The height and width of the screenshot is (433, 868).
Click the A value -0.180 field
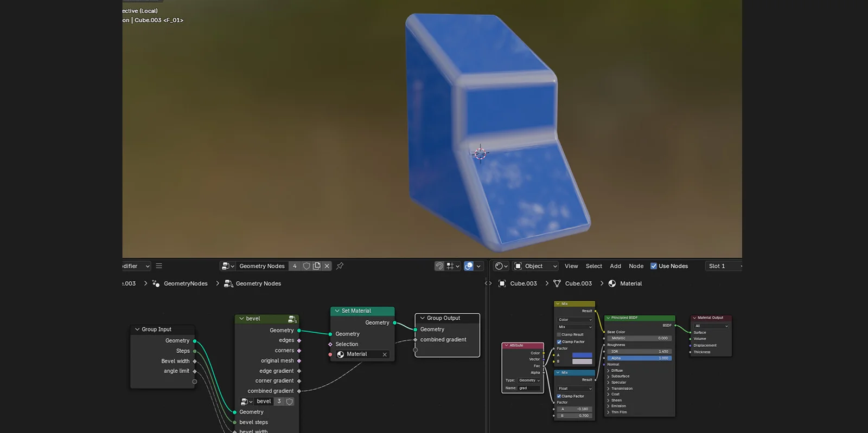tap(575, 409)
